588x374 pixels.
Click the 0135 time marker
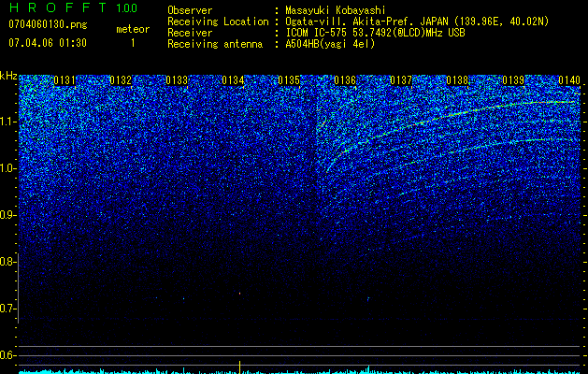click(x=289, y=80)
